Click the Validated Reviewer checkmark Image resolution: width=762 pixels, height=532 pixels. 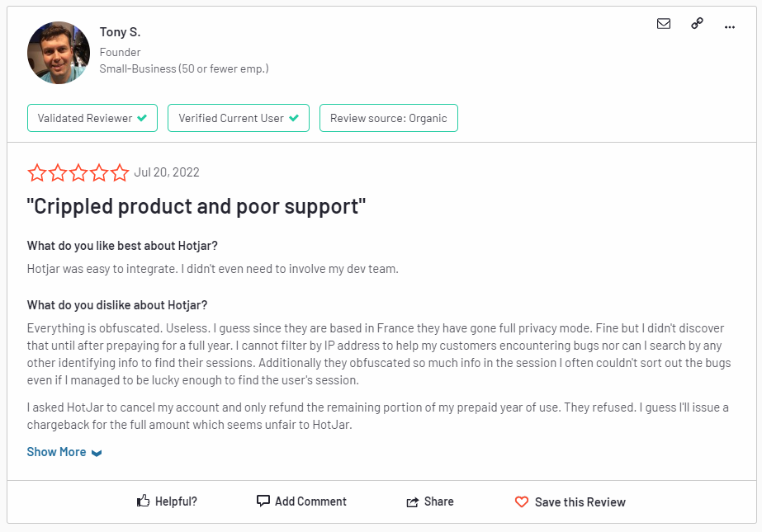pos(142,118)
